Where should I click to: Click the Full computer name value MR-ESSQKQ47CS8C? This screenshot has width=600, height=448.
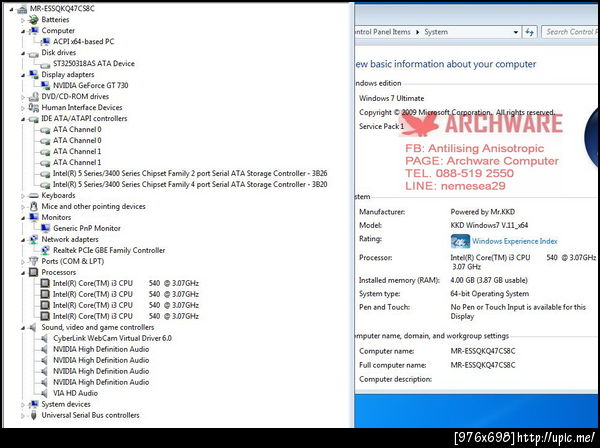click(483, 365)
